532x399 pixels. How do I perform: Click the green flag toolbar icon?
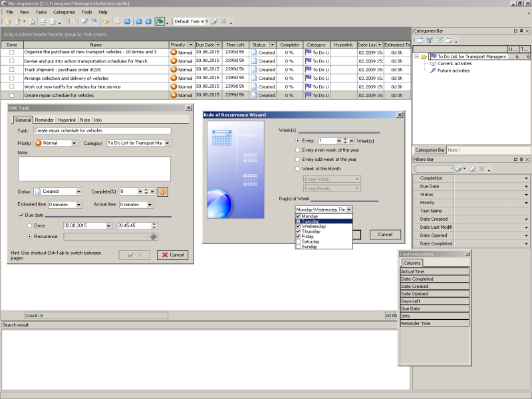click(x=160, y=21)
